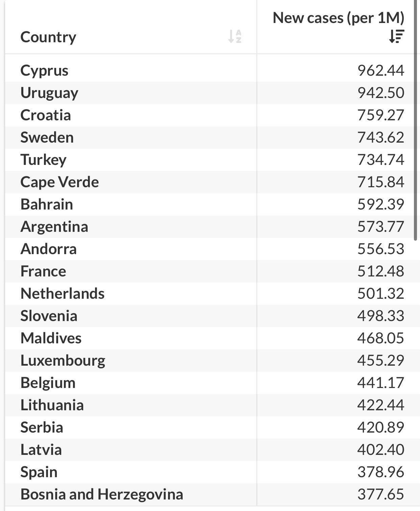The image size is (420, 511).
Task: Click on Croatia in the table
Action: coord(46,115)
